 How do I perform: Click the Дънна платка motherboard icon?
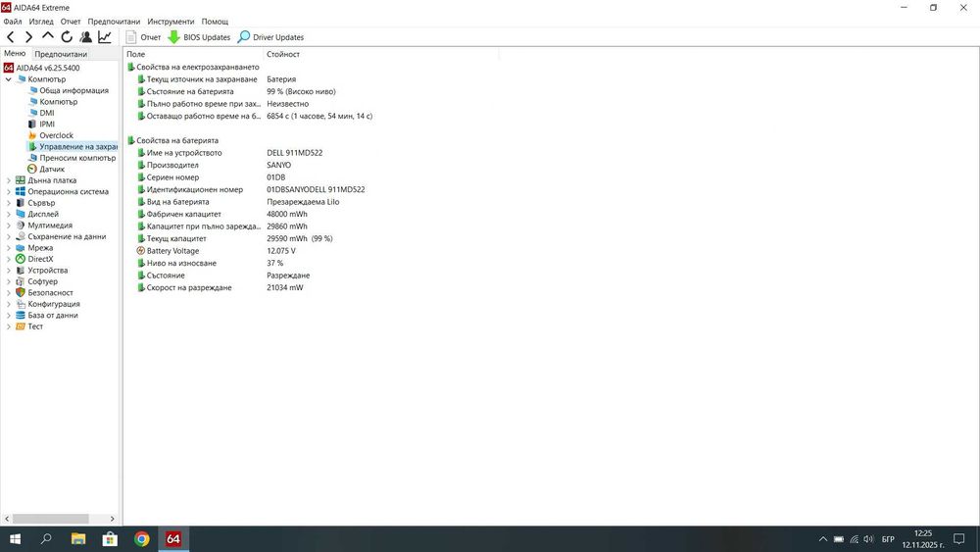(21, 180)
